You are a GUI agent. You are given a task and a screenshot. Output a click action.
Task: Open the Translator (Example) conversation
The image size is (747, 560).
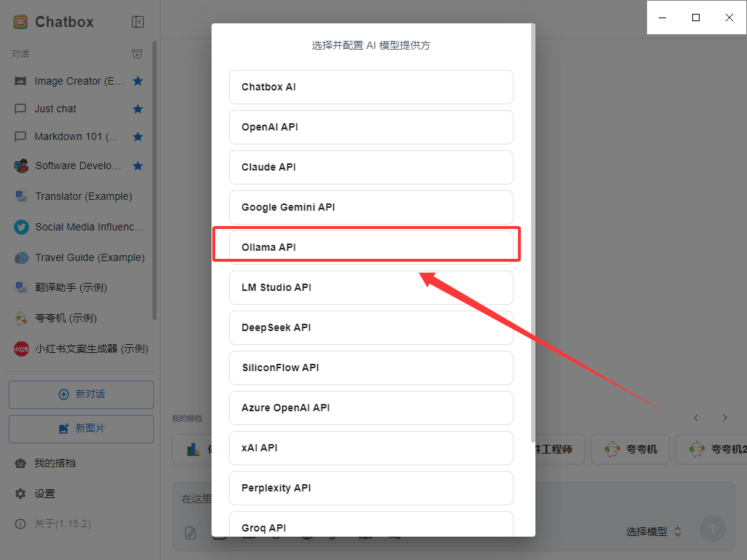point(79,196)
